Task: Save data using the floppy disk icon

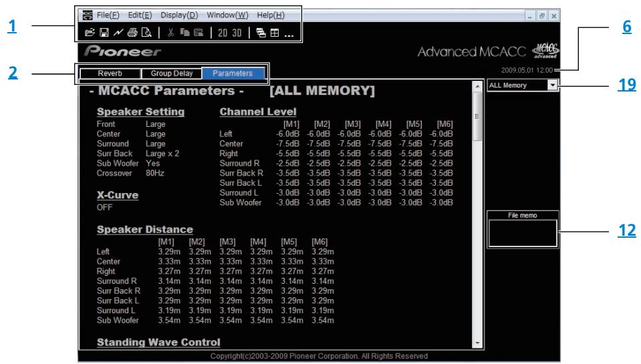Action: [x=104, y=32]
